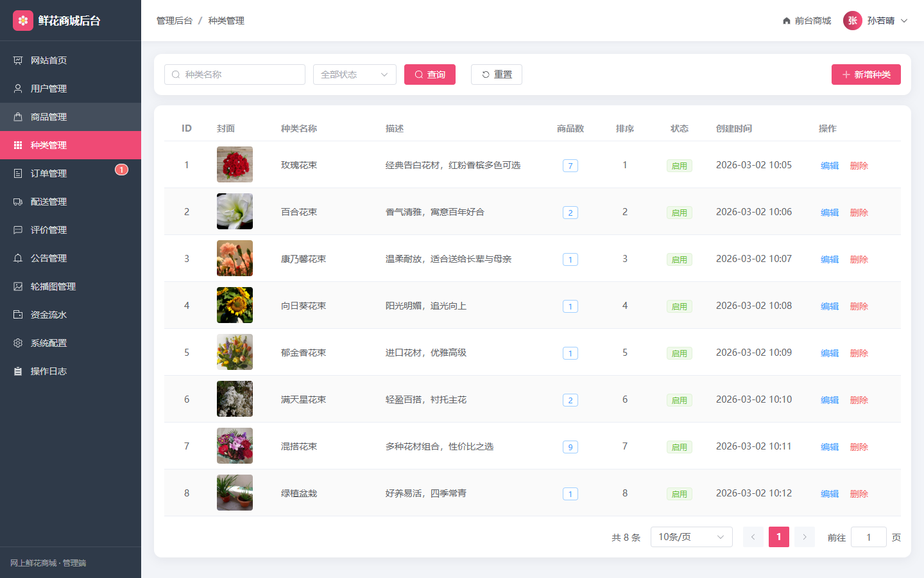Click the 前台商城 home link
Viewport: 924px width, 578px height.
(807, 21)
